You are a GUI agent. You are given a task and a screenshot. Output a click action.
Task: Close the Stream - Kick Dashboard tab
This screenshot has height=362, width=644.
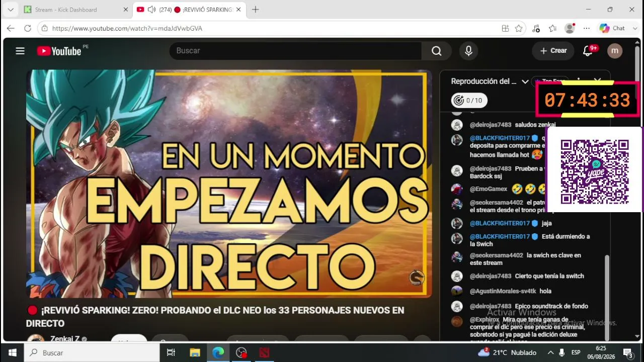coord(126,10)
